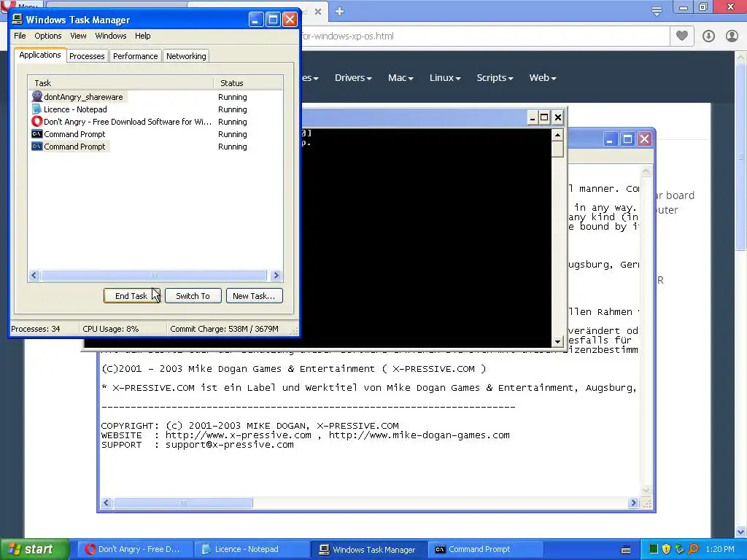Open the File menu in Task Manager
This screenshot has width=747, height=560.
tap(20, 36)
